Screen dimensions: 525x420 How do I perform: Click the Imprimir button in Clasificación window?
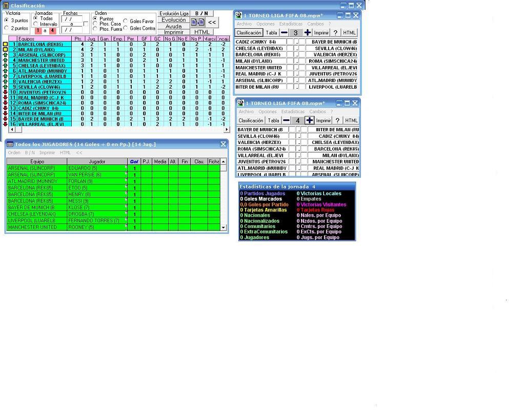[x=174, y=32]
